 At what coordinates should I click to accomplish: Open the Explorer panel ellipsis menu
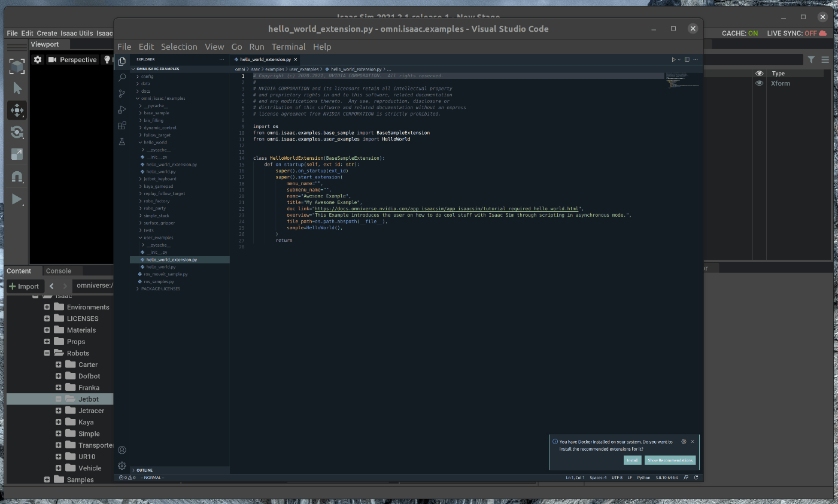point(222,60)
